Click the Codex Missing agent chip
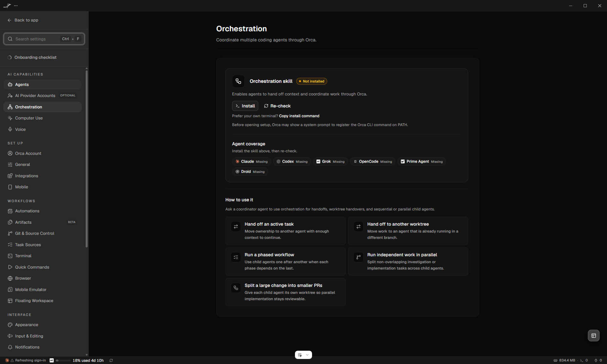607x364 pixels. pyautogui.click(x=292, y=161)
